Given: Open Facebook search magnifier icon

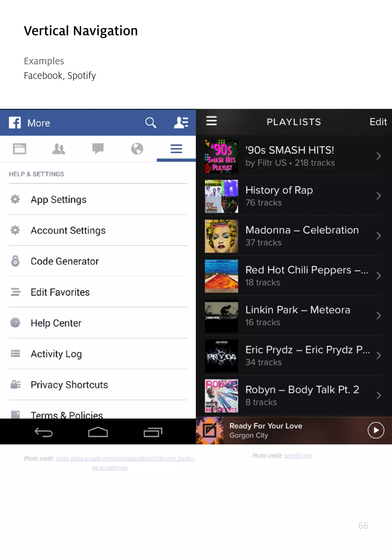Looking at the screenshot, I should coord(151,122).
